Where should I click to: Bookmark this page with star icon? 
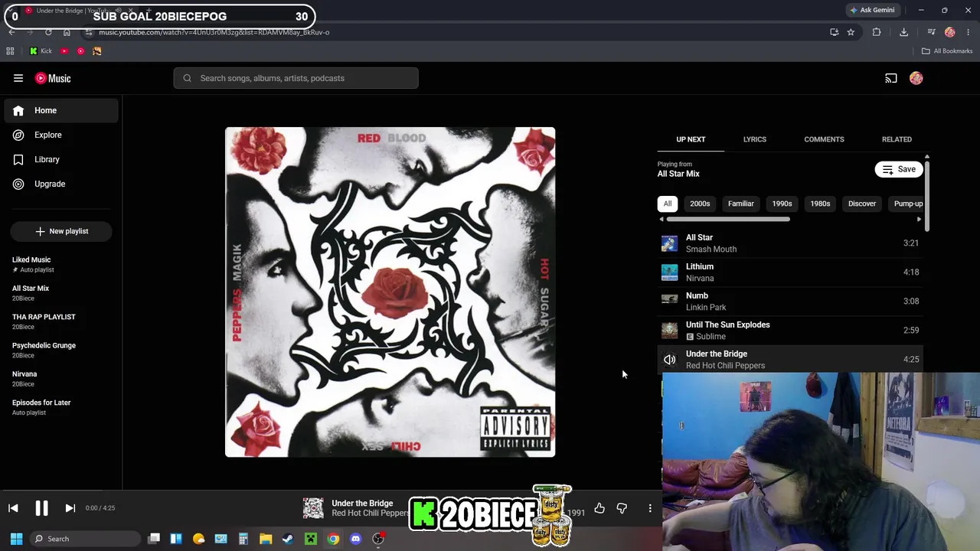pyautogui.click(x=851, y=32)
